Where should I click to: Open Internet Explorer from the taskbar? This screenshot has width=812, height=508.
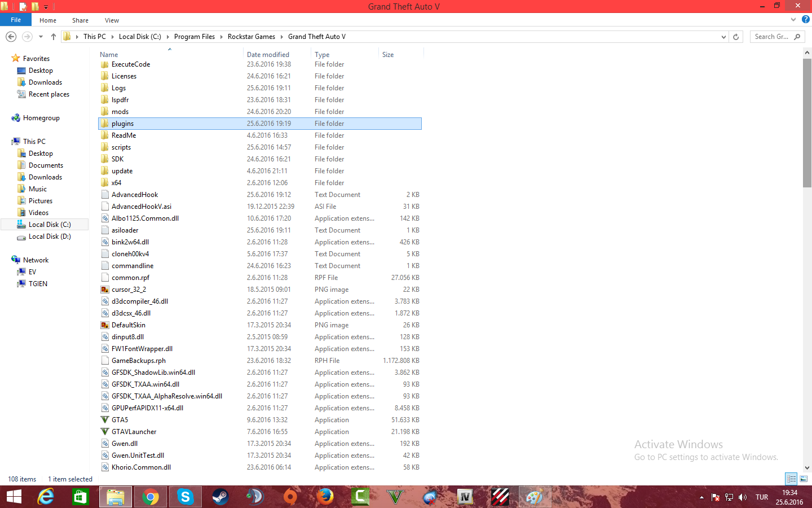[x=46, y=497]
